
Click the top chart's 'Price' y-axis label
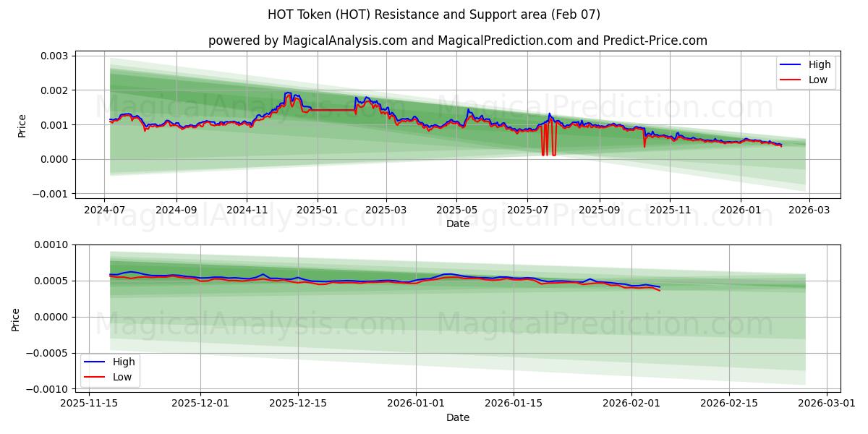point(22,126)
